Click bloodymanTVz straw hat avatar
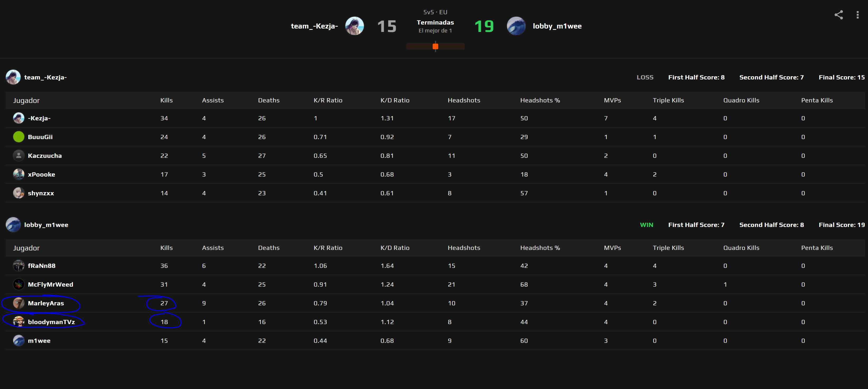This screenshot has height=389, width=868. click(x=18, y=322)
